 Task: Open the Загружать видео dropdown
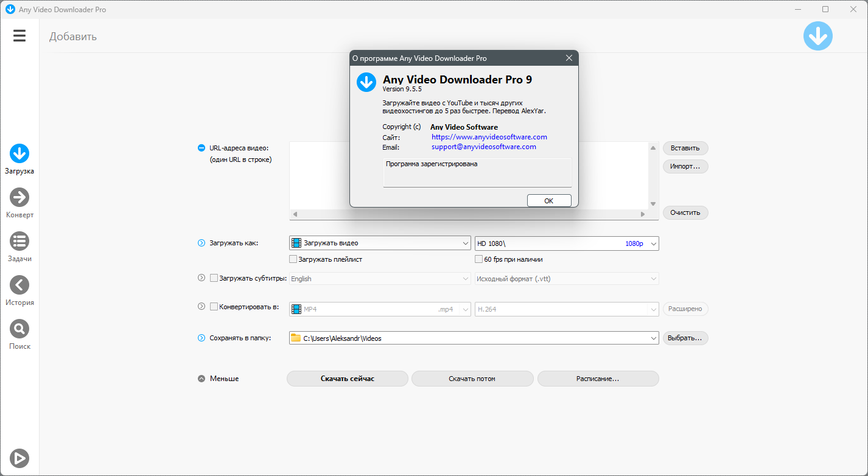pyautogui.click(x=380, y=243)
